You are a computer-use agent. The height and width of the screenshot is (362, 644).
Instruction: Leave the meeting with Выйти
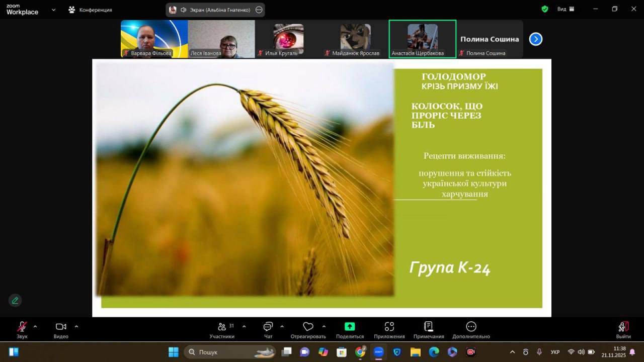[x=623, y=329]
